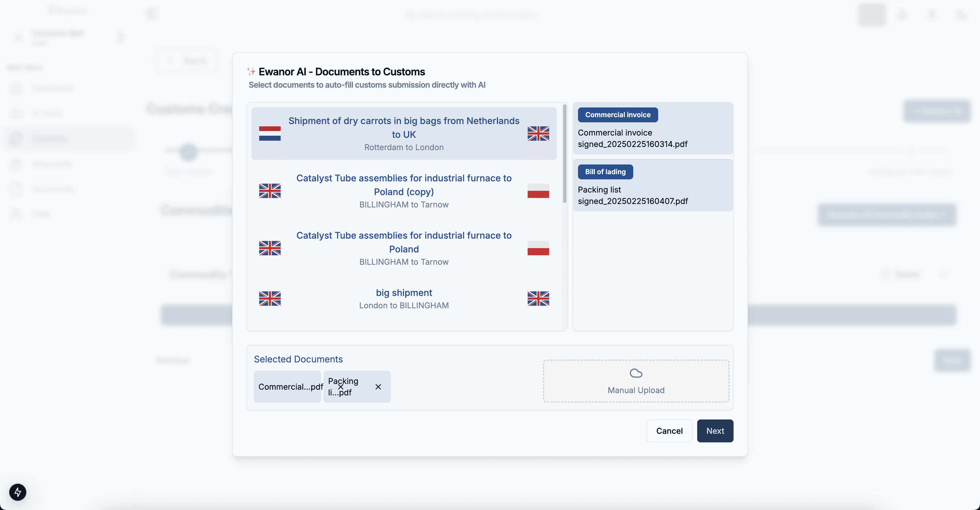980x510 pixels.
Task: Click the Bill of lading tag
Action: pos(605,172)
